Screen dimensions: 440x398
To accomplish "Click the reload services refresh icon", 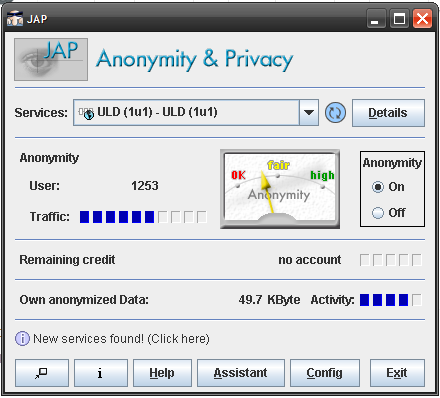I will point(335,113).
